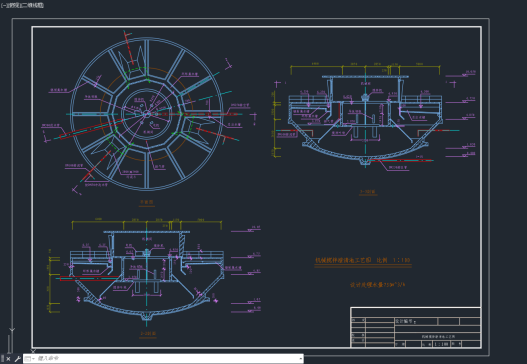Open the 二维线框 visual style label
Screen dimensions: 527x364
pyautogui.click(x=32, y=5)
